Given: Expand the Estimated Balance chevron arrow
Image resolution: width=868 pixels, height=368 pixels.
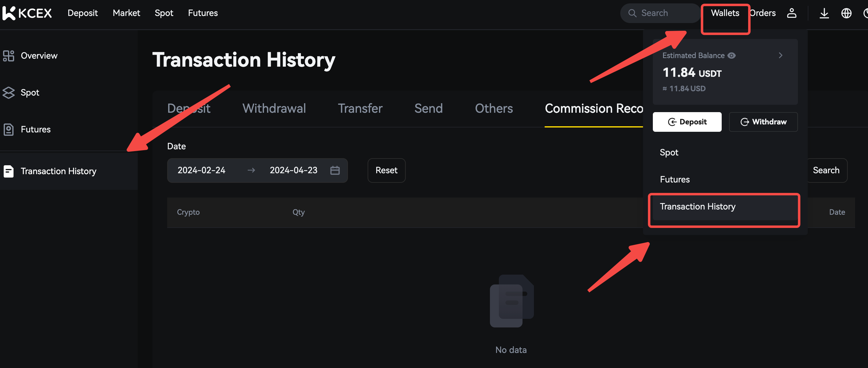Looking at the screenshot, I should pos(780,56).
